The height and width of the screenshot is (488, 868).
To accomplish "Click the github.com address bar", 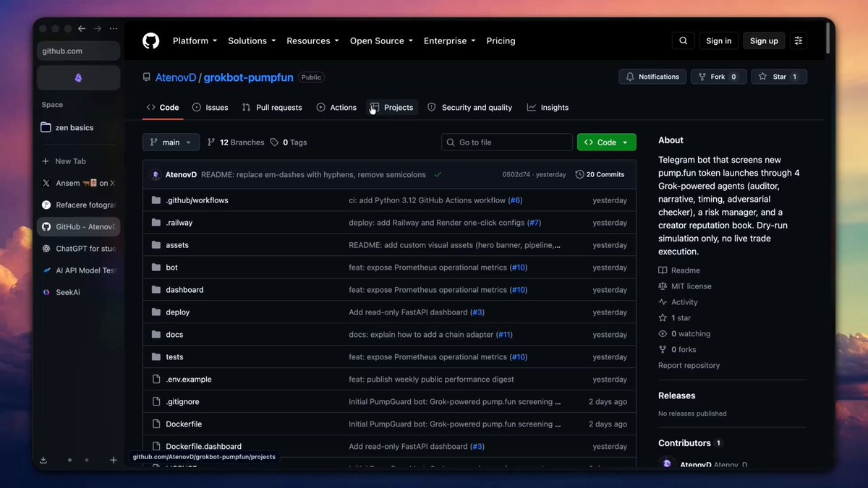I will pyautogui.click(x=79, y=51).
